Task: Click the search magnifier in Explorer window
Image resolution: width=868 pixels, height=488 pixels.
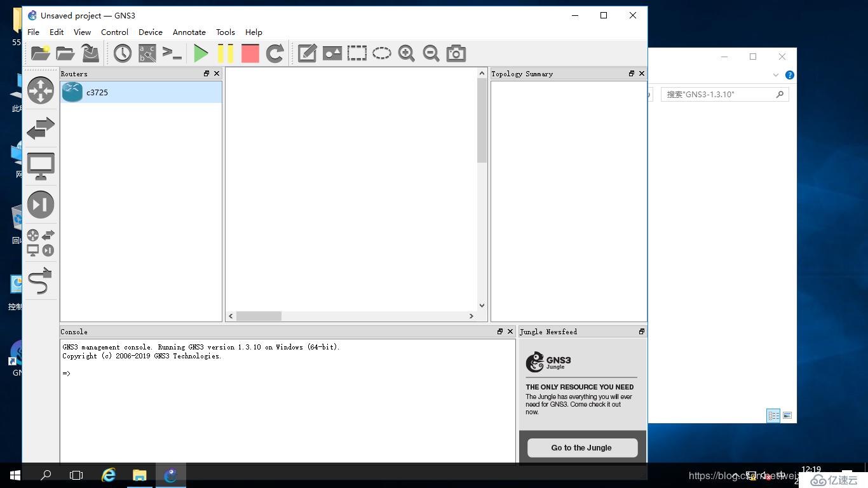Action: click(x=780, y=94)
